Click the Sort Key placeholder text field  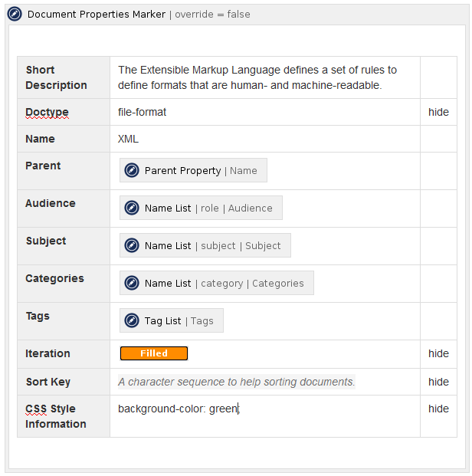click(x=236, y=382)
